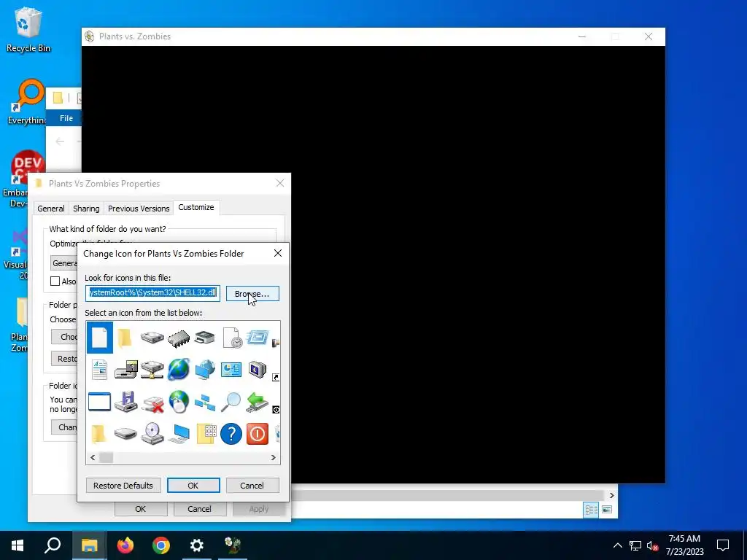Image resolution: width=747 pixels, height=560 pixels.
Task: Choose the magnifying glass icon
Action: [231, 402]
